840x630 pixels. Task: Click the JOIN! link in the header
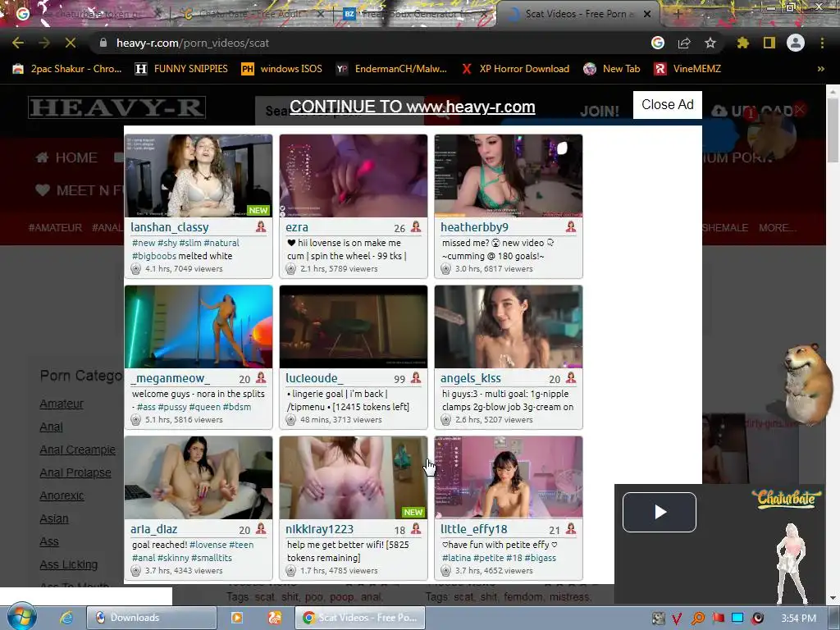coord(600,111)
